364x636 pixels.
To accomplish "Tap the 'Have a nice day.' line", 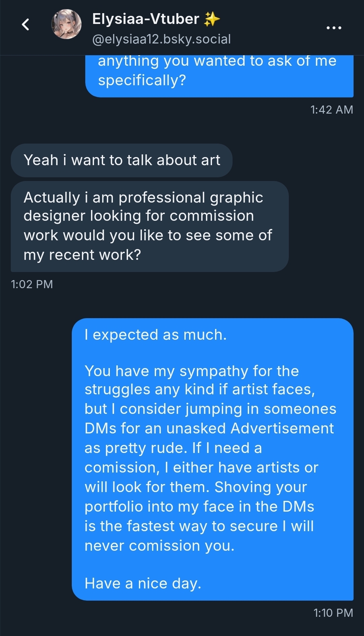I will click(x=143, y=583).
